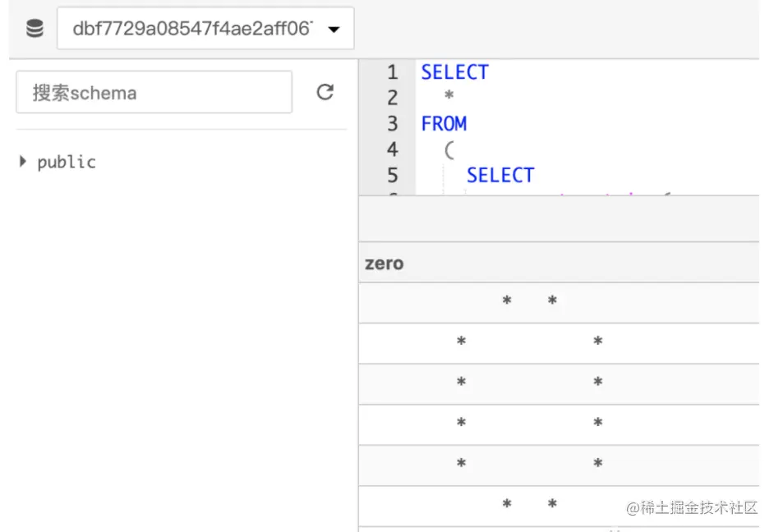Click line number 4 in the editor gutter
Viewport: 774px width, 532px height.
click(392, 149)
